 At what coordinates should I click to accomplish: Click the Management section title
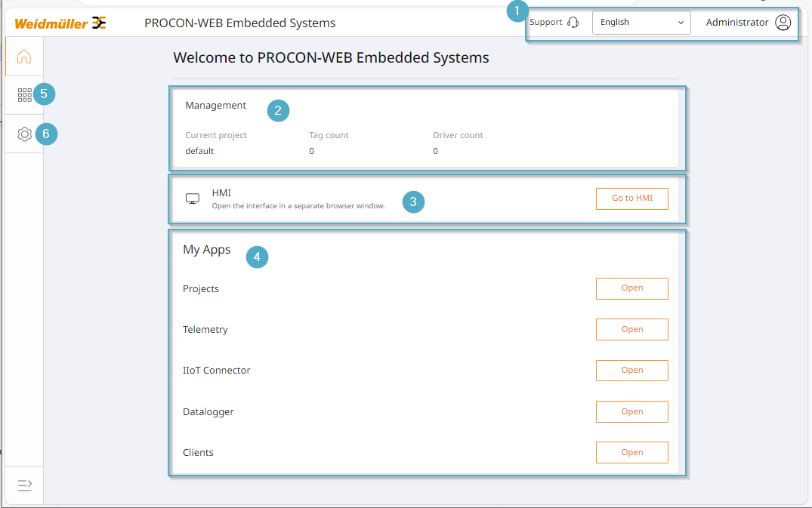[215, 106]
